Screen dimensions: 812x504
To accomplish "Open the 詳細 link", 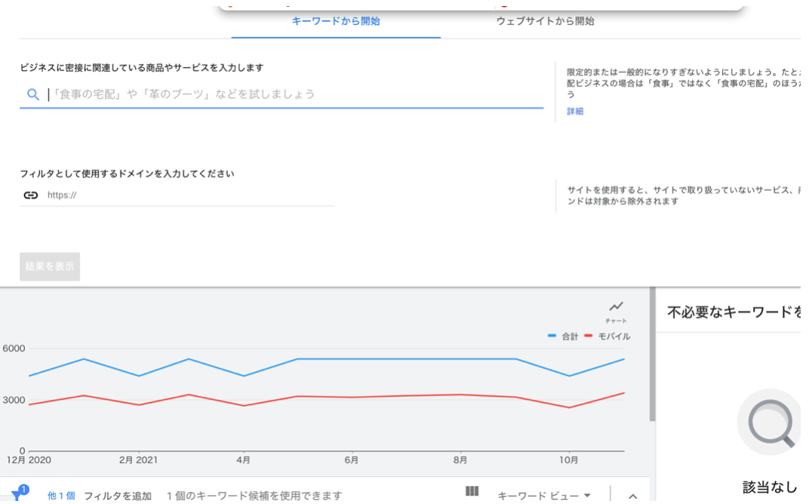I will pyautogui.click(x=575, y=112).
